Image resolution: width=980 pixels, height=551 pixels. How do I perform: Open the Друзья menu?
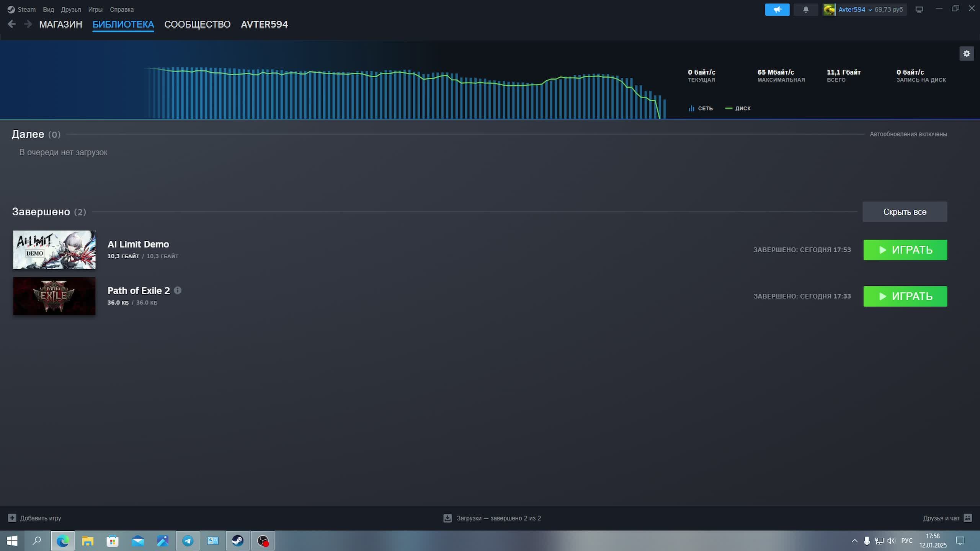[x=71, y=10]
